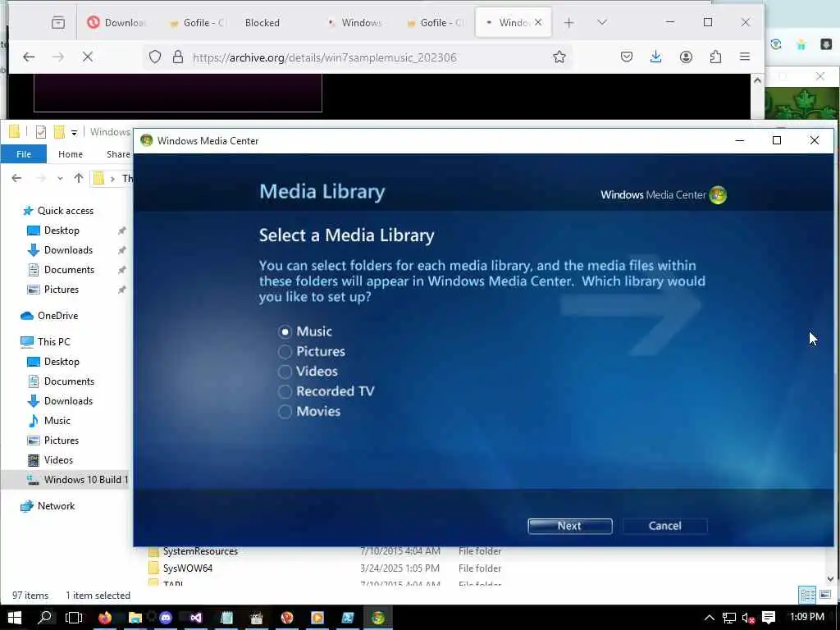
Task: Open the Firefox extensions puzzle icon
Action: (x=715, y=57)
